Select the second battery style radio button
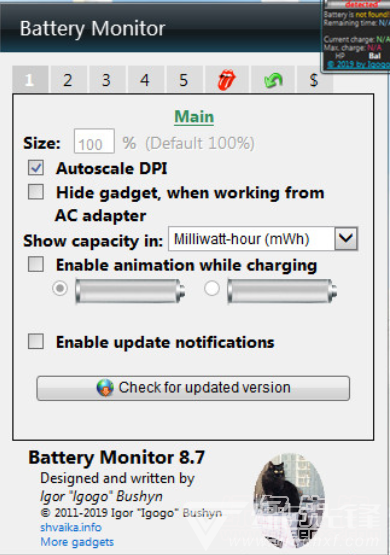The width and height of the screenshot is (390, 555). tap(212, 288)
